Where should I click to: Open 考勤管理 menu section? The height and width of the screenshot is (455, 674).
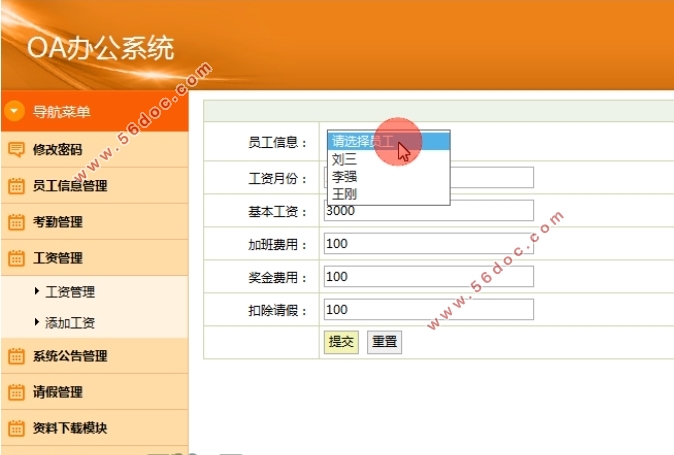(95, 222)
